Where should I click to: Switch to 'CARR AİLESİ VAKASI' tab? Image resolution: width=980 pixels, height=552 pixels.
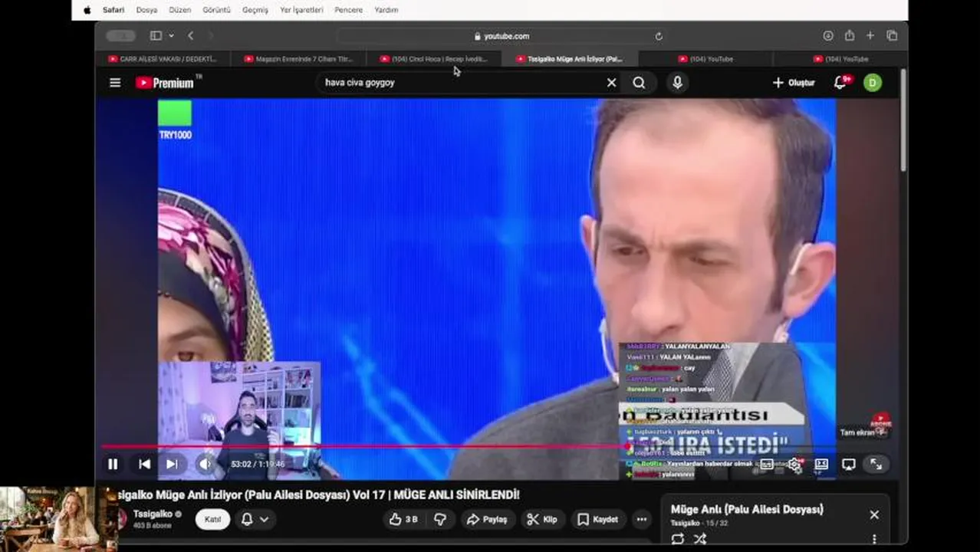tap(163, 59)
